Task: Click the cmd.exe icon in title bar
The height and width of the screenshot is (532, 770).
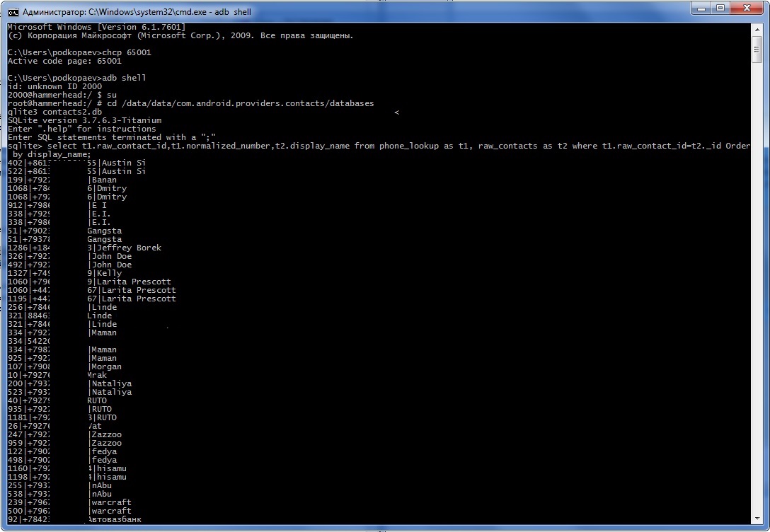Action: tap(13, 12)
